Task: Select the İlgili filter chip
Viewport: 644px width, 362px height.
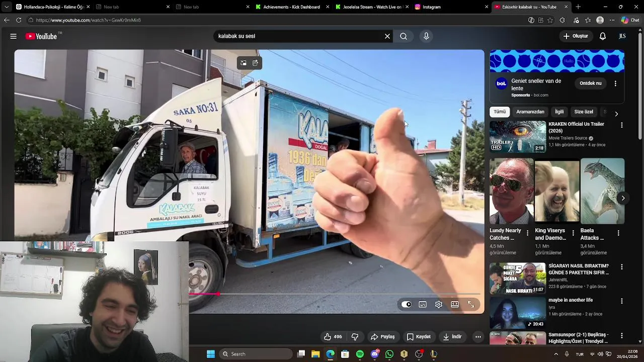Action: (x=559, y=112)
